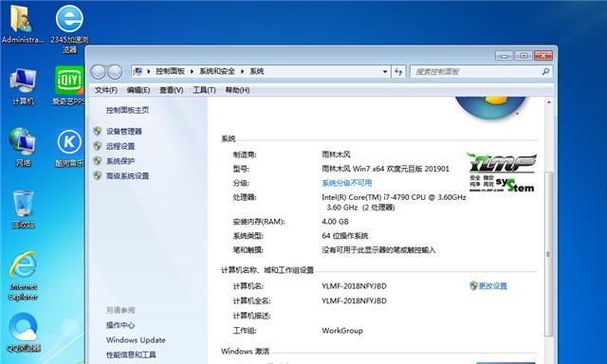607x364 pixels.
Task: Expand the arrow after 控制面板 breadcrumb
Action: [192, 71]
